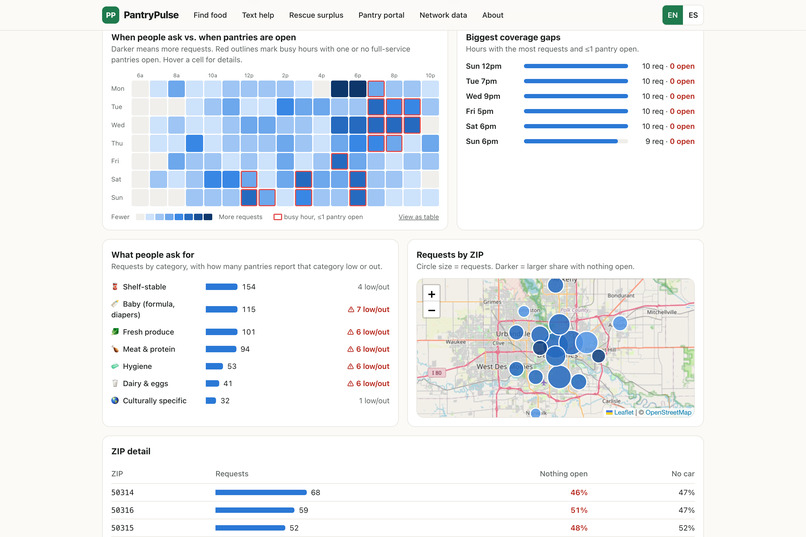Click the warning icon in Meat & protein row
The height and width of the screenshot is (537, 806).
coord(351,349)
